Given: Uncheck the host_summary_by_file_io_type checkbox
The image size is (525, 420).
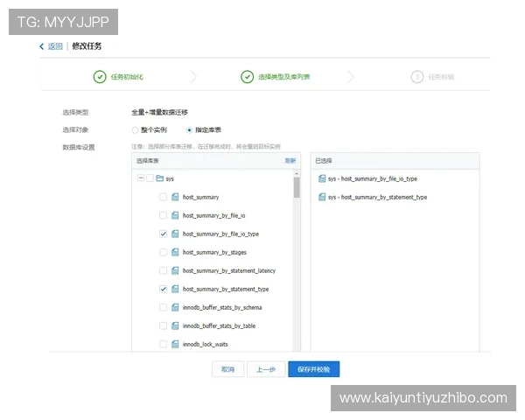Looking at the screenshot, I should tap(163, 234).
